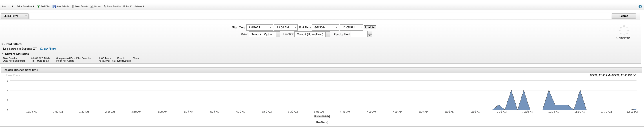Open the Quick Filter dropdown
644x127 pixels.
pos(15,16)
